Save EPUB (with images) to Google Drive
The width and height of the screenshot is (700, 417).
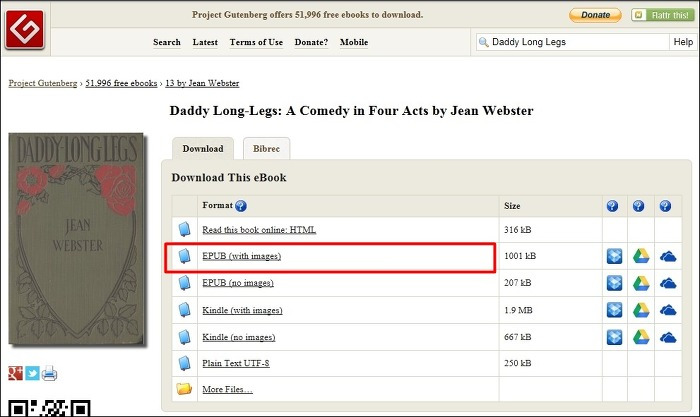(x=641, y=256)
